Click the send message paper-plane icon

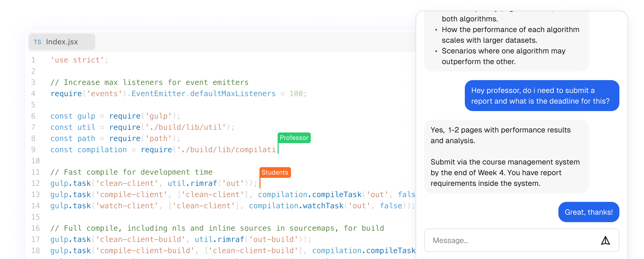(605, 241)
